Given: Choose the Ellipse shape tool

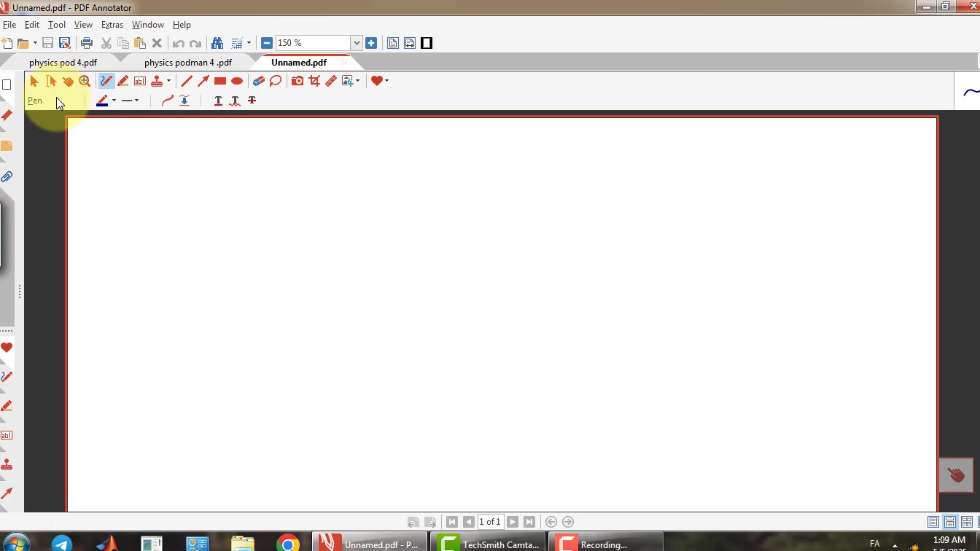Looking at the screenshot, I should click(x=237, y=81).
